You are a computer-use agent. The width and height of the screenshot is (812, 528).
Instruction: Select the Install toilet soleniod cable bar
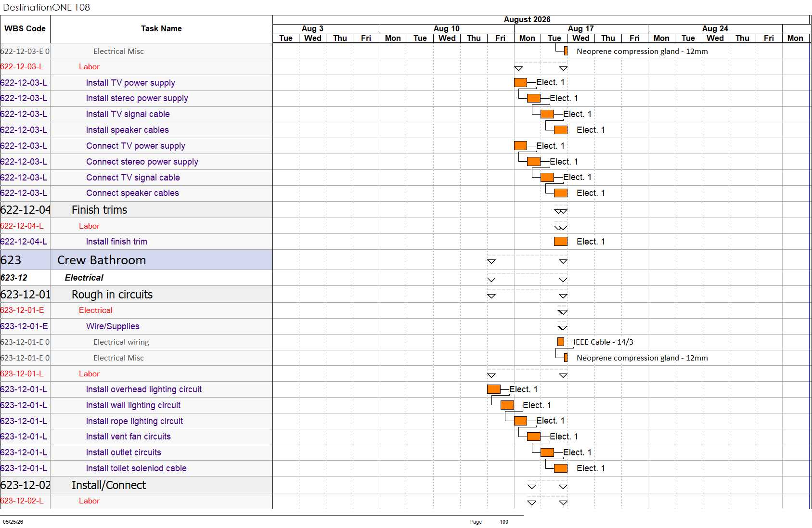561,468
